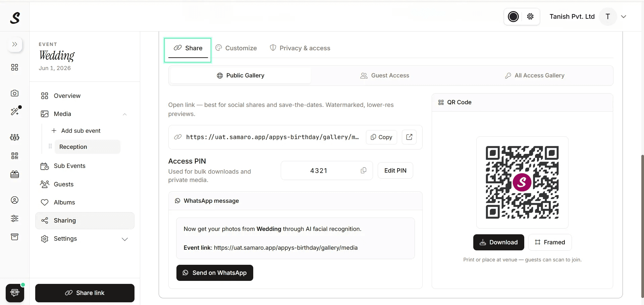Click the Jun 1, 2026 event date
This screenshot has width=644, height=305.
click(x=55, y=68)
